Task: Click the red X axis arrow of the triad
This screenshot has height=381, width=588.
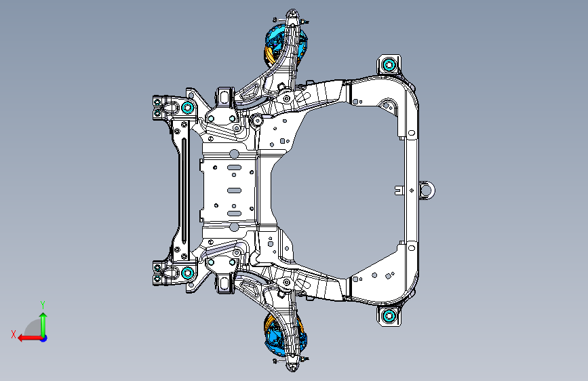Action: pos(30,338)
